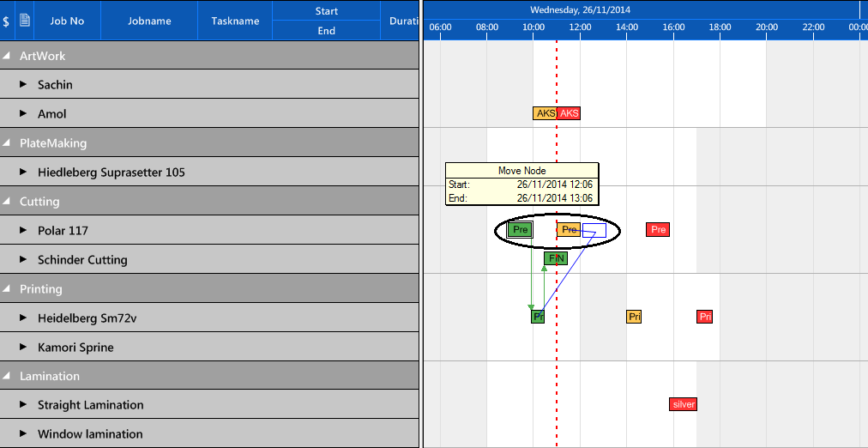Select the red silver task on Straight Lamination

(x=683, y=404)
